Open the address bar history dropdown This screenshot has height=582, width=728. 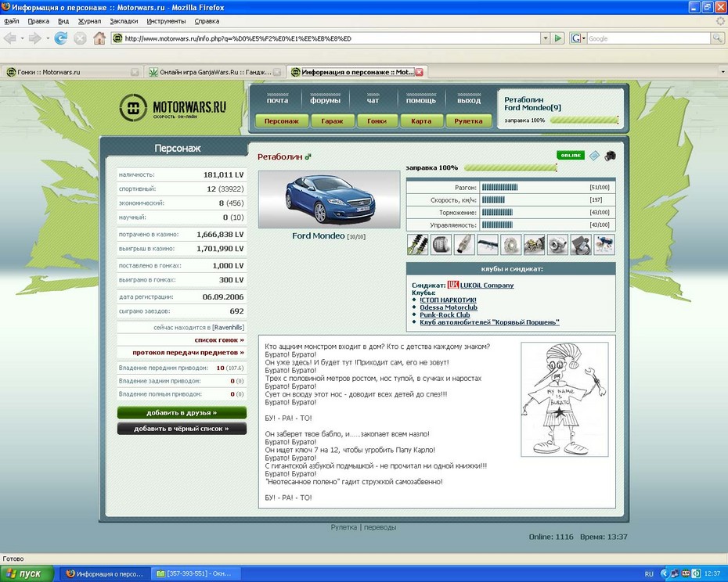pos(546,38)
